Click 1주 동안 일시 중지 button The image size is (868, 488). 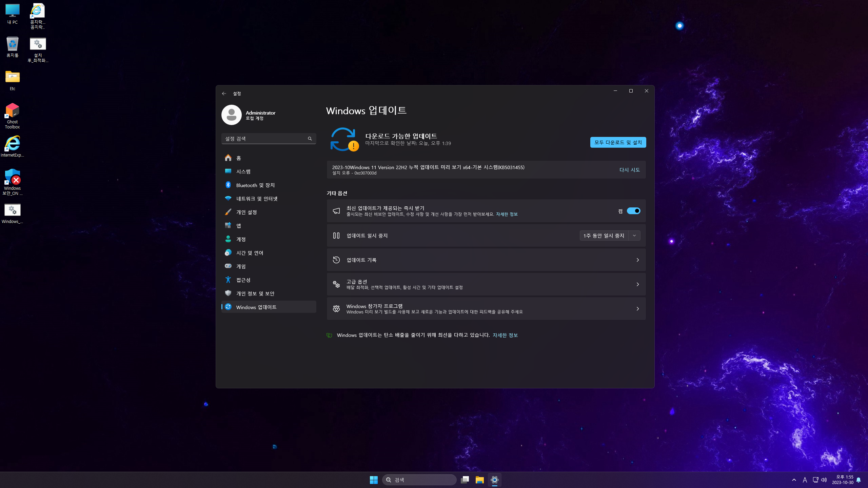pos(604,236)
